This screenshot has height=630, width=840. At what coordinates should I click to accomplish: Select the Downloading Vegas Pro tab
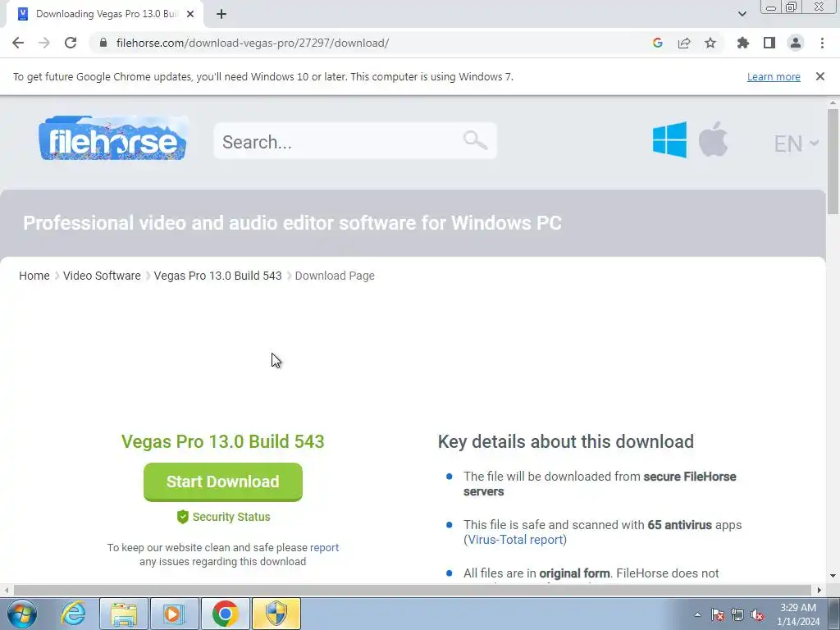pos(104,14)
